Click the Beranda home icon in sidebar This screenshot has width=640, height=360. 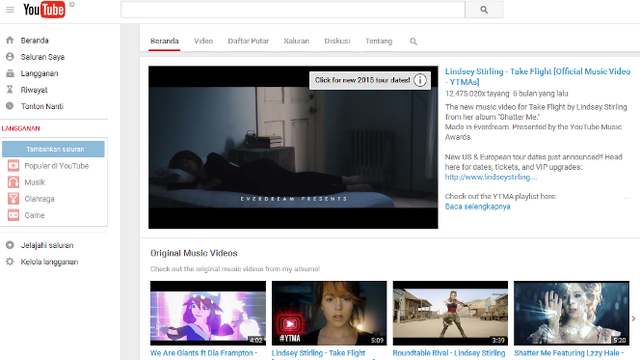tap(10, 40)
